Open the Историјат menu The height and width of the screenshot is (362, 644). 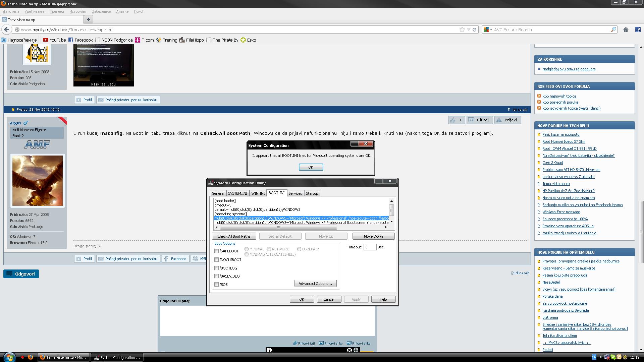point(78,11)
